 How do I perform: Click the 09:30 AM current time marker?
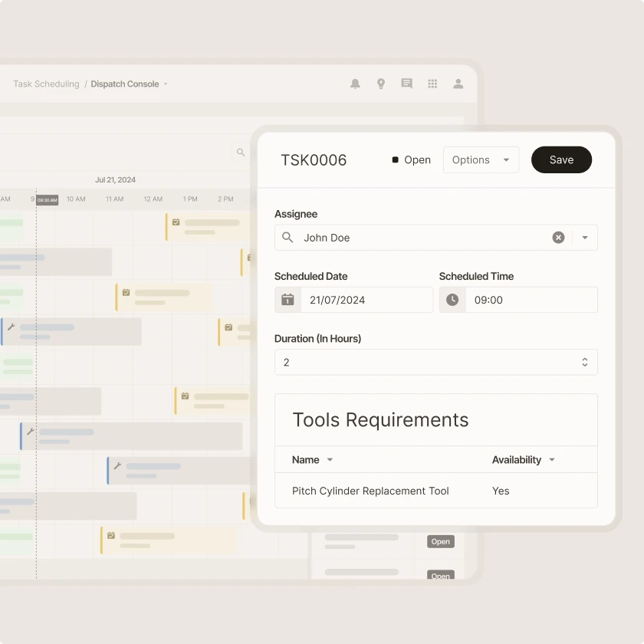48,200
